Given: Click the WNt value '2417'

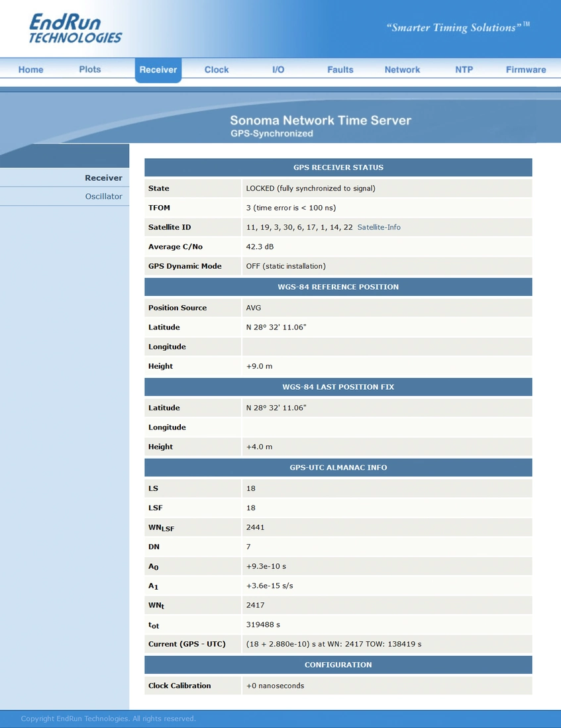Looking at the screenshot, I should [255, 606].
